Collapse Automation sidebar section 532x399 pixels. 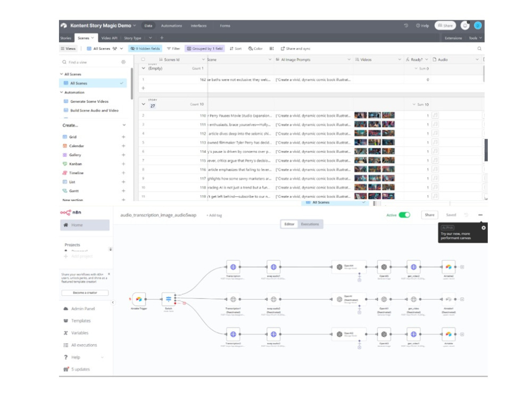coord(61,92)
